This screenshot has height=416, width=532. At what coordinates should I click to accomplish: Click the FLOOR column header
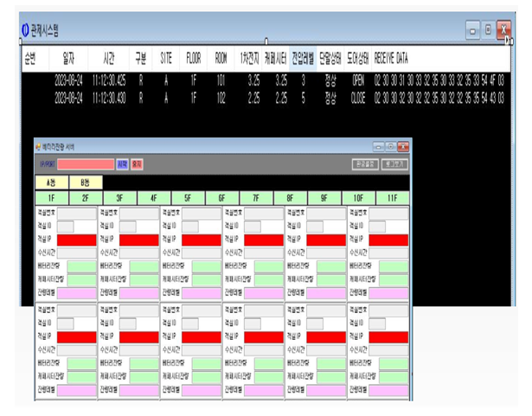point(194,59)
